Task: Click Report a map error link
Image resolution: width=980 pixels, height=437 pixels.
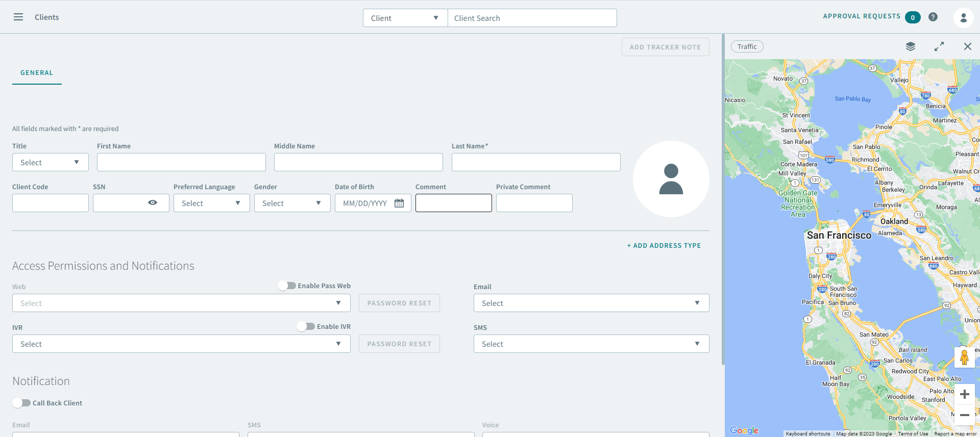Action: [x=955, y=433]
